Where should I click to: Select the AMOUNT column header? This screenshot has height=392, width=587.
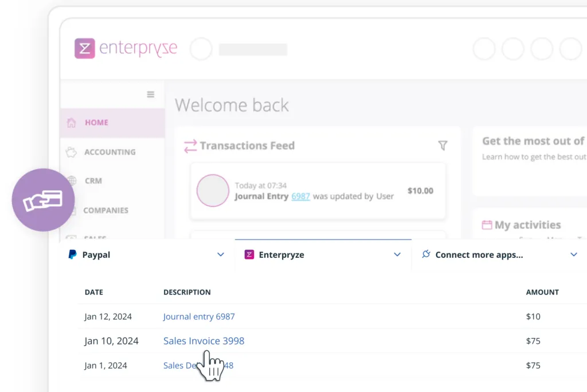(x=542, y=292)
